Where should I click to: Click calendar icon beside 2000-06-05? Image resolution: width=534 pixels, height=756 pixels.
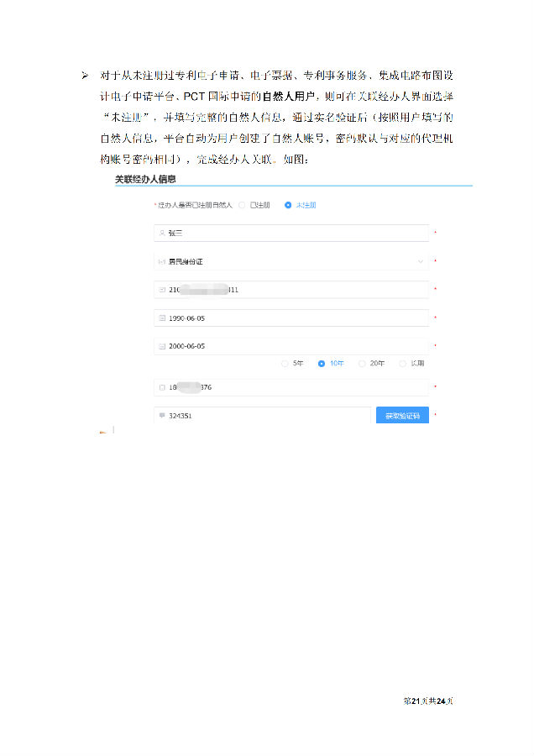162,346
